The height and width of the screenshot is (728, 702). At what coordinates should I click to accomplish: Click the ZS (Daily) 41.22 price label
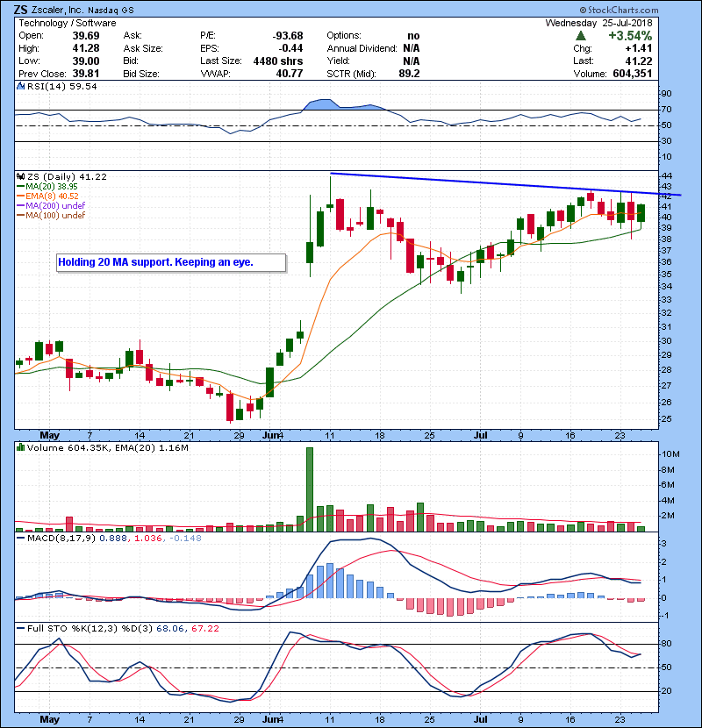[x=67, y=176]
